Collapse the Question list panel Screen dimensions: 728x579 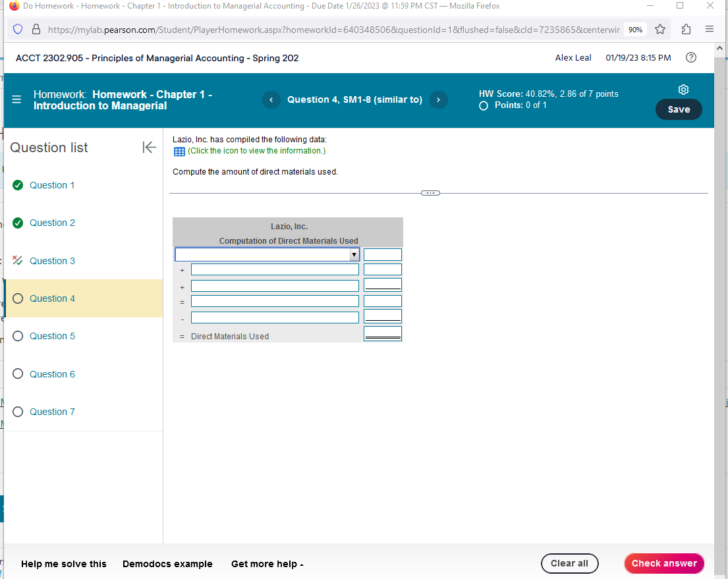click(x=149, y=148)
